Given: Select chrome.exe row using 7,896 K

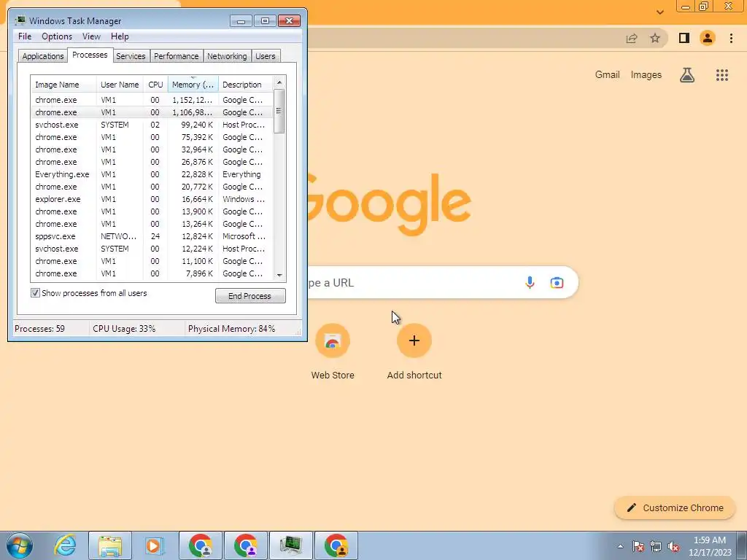Looking at the screenshot, I should [152, 273].
